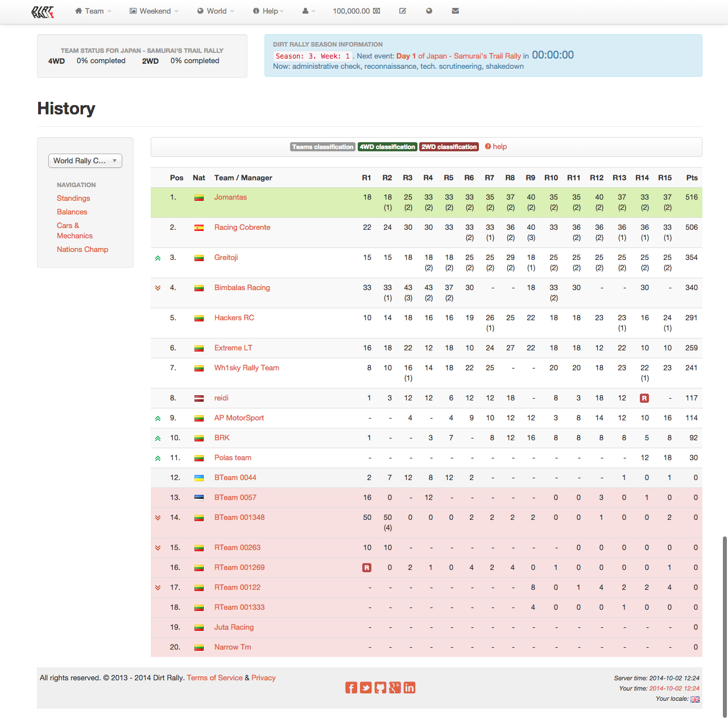Click the green up arrow beside Greitoji
Image resolution: width=728 pixels, height=719 pixels.
coord(158,258)
